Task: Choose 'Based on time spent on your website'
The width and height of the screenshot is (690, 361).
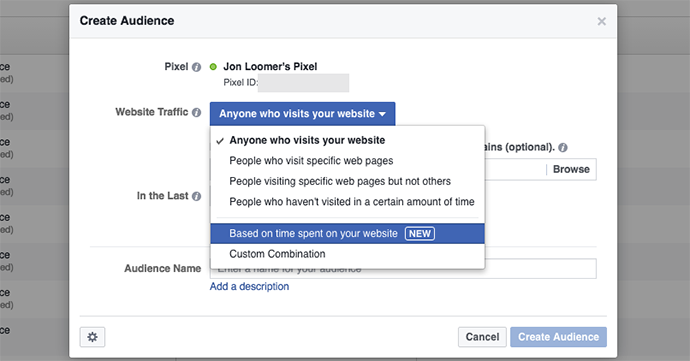Action: pyautogui.click(x=348, y=233)
